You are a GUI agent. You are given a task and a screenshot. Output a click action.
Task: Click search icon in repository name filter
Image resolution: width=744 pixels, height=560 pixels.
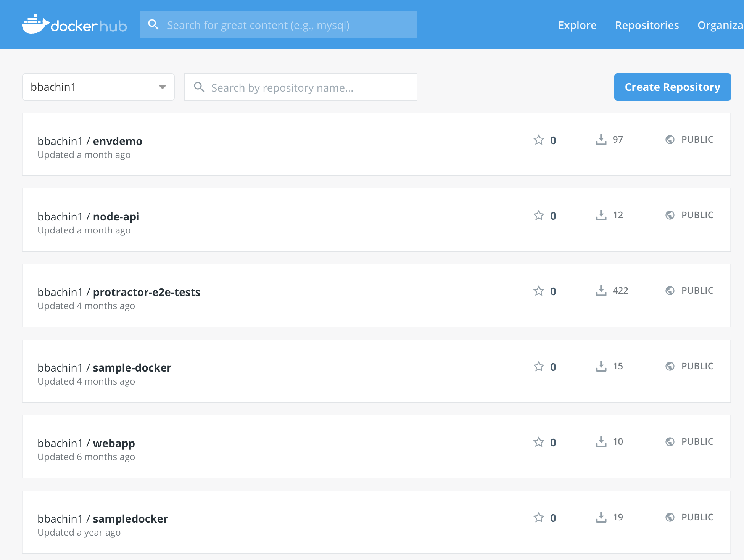199,87
